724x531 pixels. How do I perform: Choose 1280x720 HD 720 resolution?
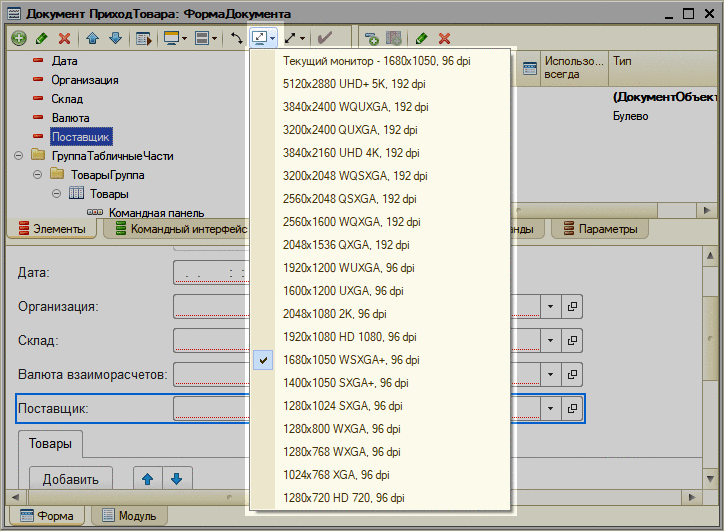pos(380,498)
